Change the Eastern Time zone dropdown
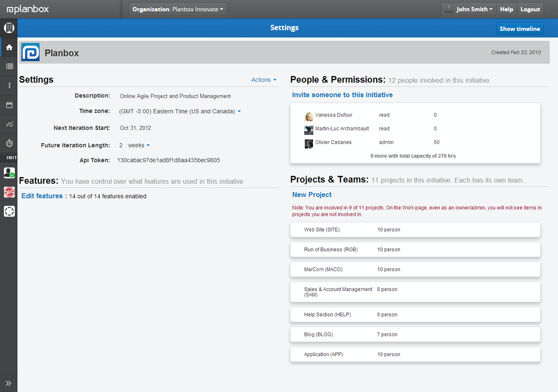 [180, 111]
